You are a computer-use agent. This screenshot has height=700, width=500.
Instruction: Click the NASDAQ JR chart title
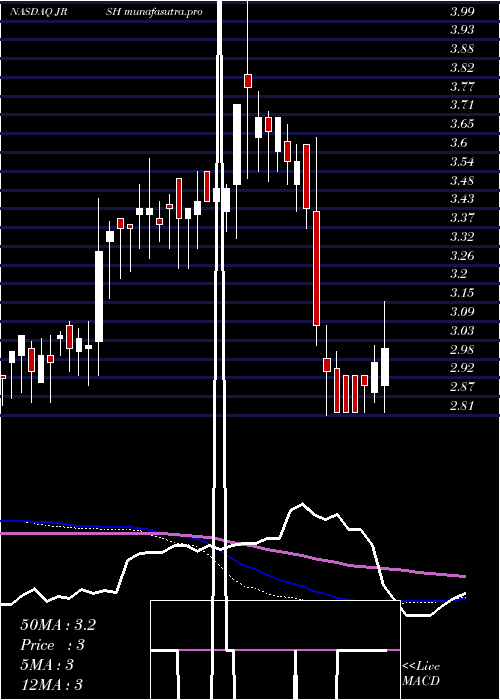click(x=38, y=12)
